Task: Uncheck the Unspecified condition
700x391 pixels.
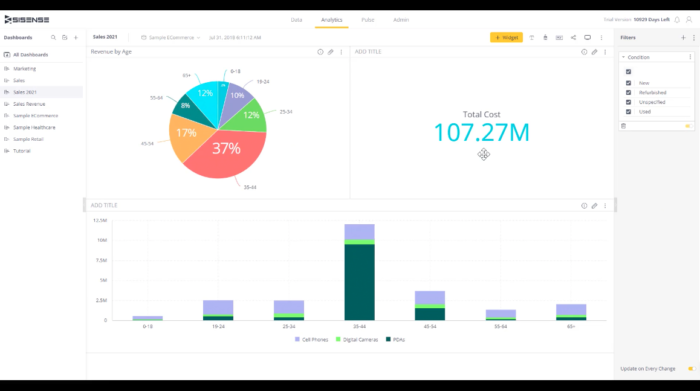Action: click(629, 102)
